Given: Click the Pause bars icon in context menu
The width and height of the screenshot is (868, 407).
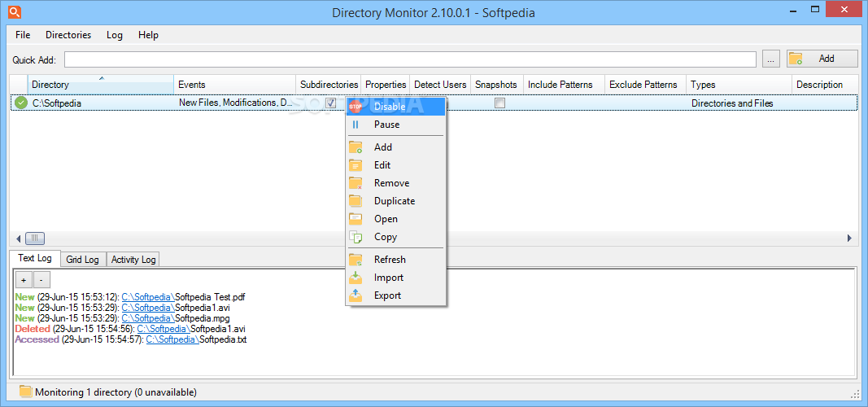Looking at the screenshot, I should click(x=355, y=125).
